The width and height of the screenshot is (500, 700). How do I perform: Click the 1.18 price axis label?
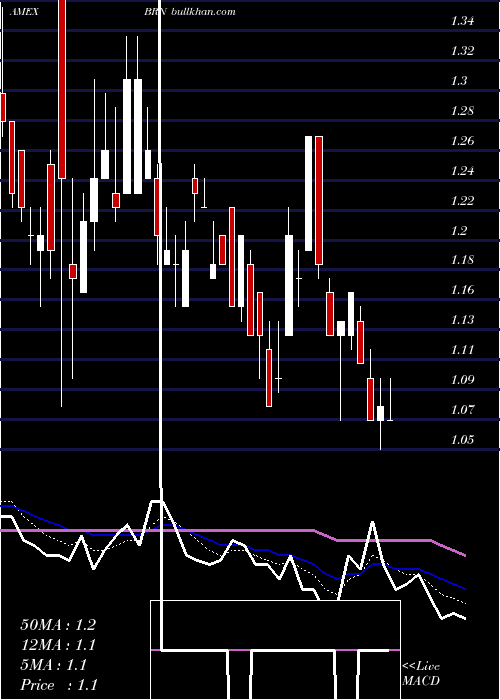point(462,260)
